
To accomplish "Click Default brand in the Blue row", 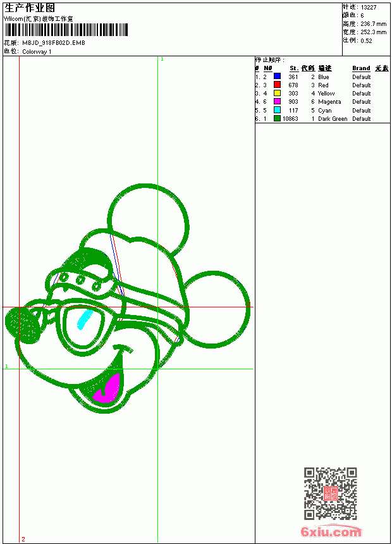I will (x=362, y=77).
